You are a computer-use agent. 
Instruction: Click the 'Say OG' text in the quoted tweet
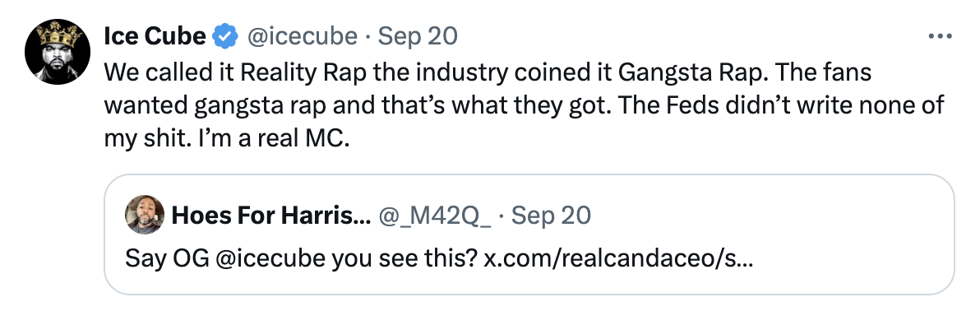(167, 258)
